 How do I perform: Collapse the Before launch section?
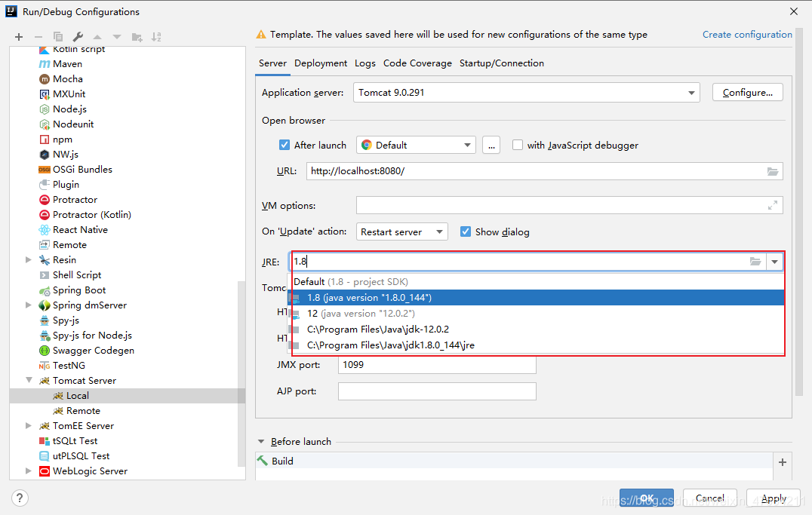pos(261,442)
